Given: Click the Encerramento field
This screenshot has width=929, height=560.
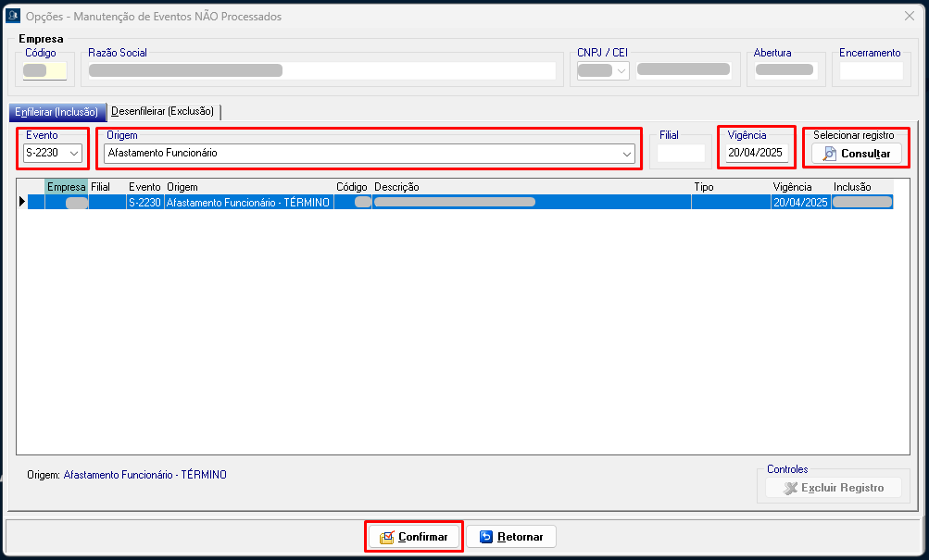Looking at the screenshot, I should pos(871,70).
